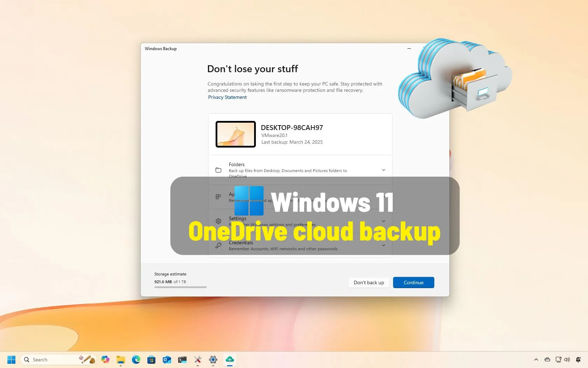The width and height of the screenshot is (588, 368).
Task: Open the network status tray icon
Action: click(558, 360)
